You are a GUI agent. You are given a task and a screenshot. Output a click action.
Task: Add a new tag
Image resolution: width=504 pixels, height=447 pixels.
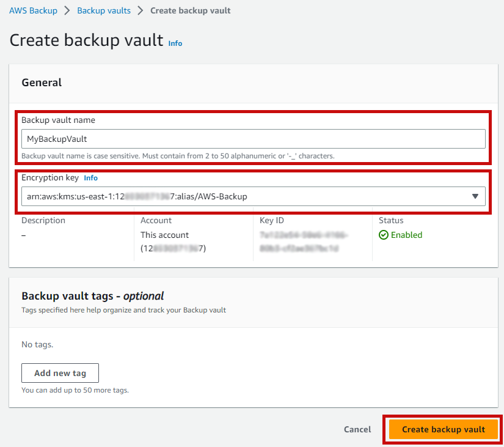point(60,373)
